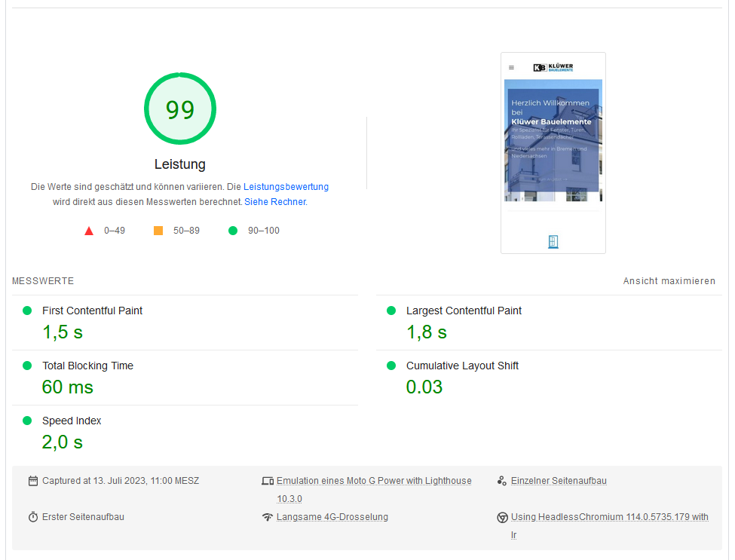The image size is (735, 560).
Task: Select the Cumulative Layout Shift label
Action: pyautogui.click(x=462, y=366)
